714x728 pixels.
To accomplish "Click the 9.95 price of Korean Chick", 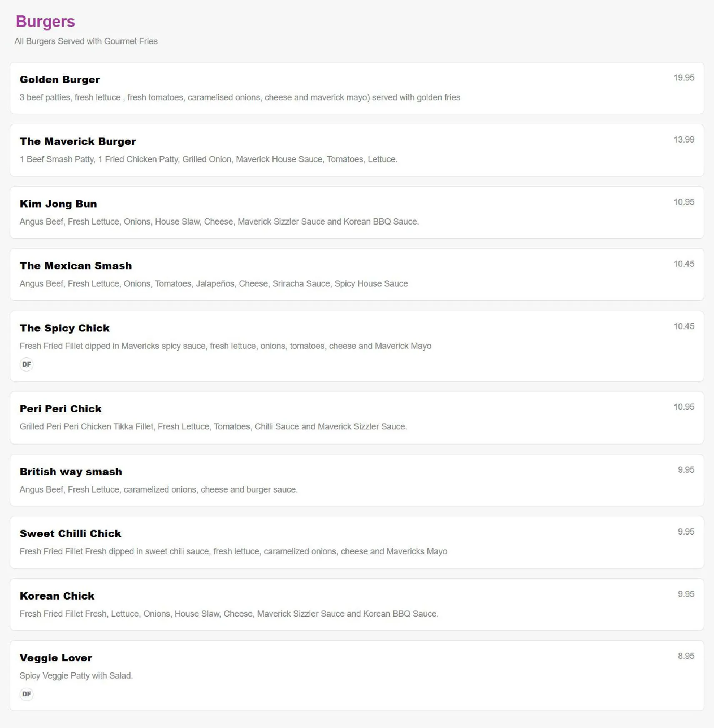I will 686,594.
